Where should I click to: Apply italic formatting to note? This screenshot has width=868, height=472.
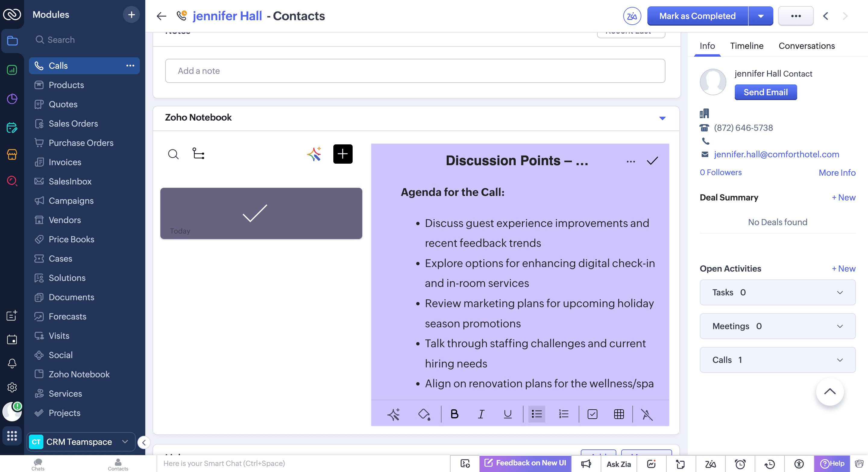click(481, 414)
